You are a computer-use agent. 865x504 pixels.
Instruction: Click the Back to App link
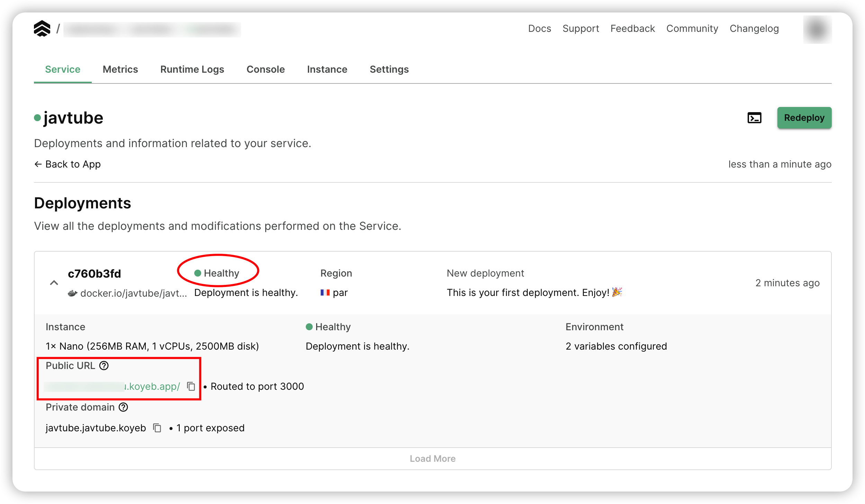click(x=68, y=164)
